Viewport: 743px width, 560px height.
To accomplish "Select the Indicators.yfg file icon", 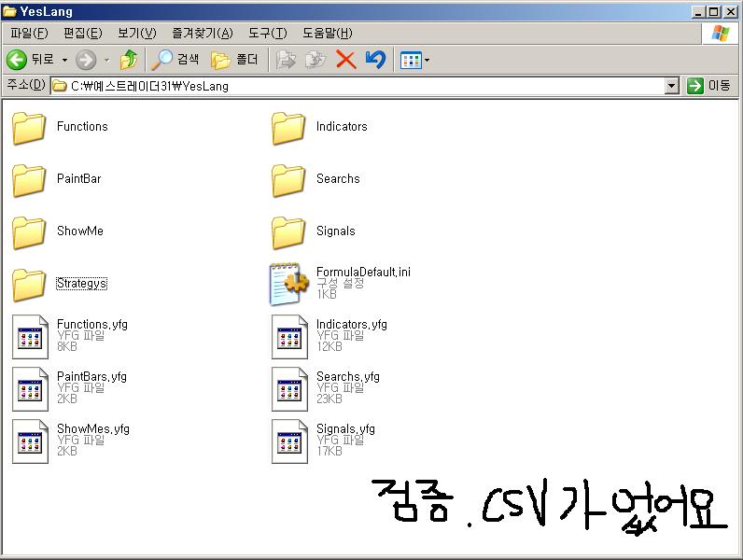I will 289,337.
